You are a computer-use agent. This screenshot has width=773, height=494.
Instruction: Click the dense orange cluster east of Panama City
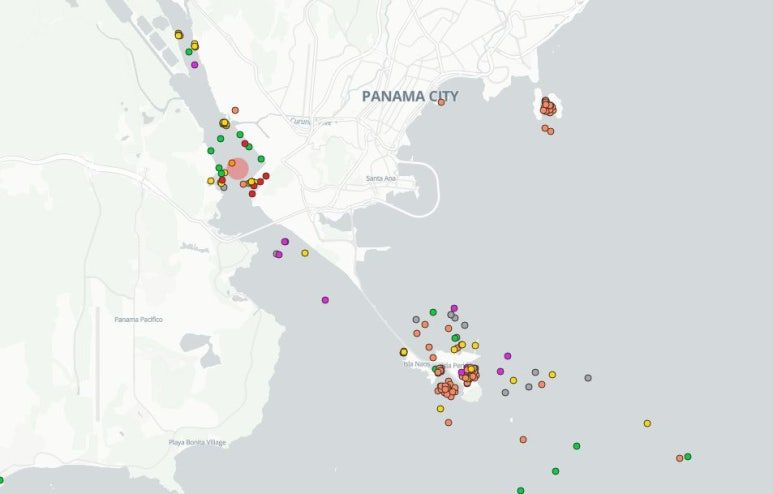pyautogui.click(x=548, y=106)
